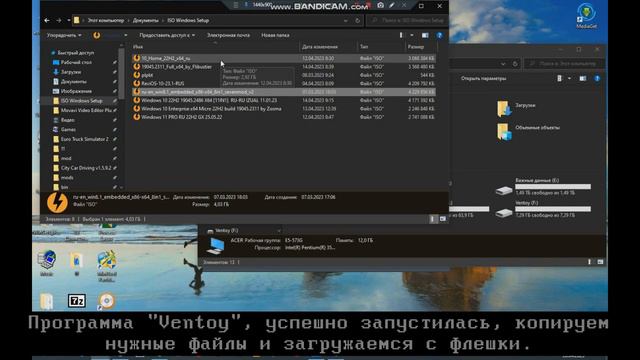Click the Games icon in sidebar
This screenshot has height=360, width=640.
(x=56, y=129)
